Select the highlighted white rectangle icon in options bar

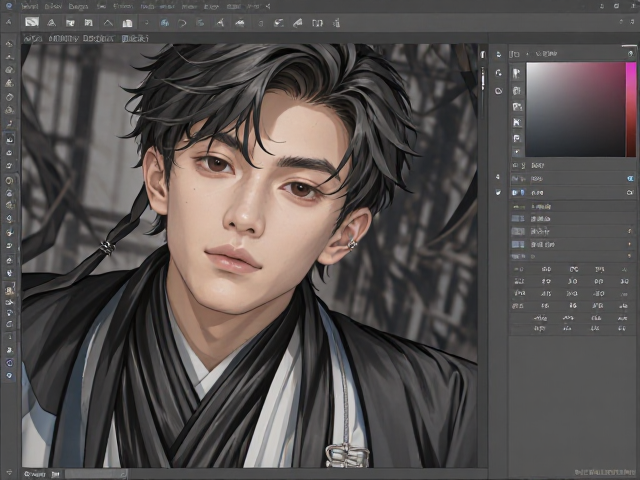click(x=32, y=22)
